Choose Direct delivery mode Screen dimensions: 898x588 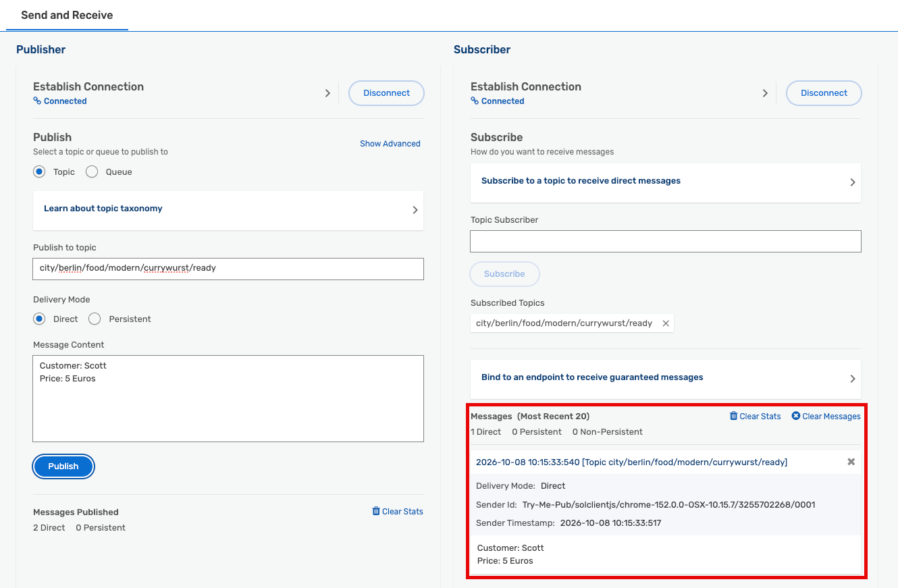pyautogui.click(x=39, y=319)
